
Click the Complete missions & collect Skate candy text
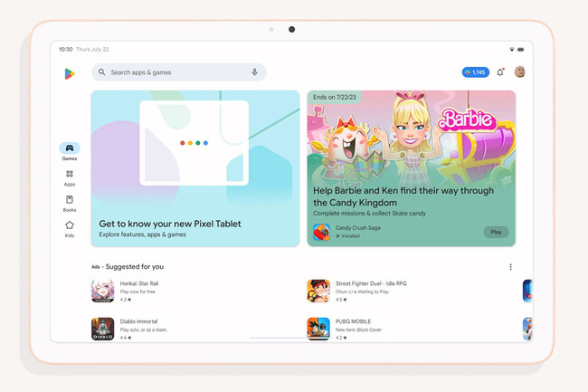[369, 213]
